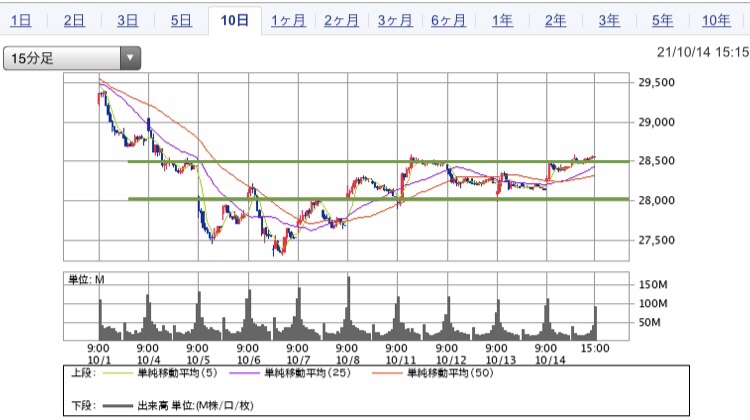
Task: Click the 単純移動平均(50) legend entry
Action: (x=450, y=373)
